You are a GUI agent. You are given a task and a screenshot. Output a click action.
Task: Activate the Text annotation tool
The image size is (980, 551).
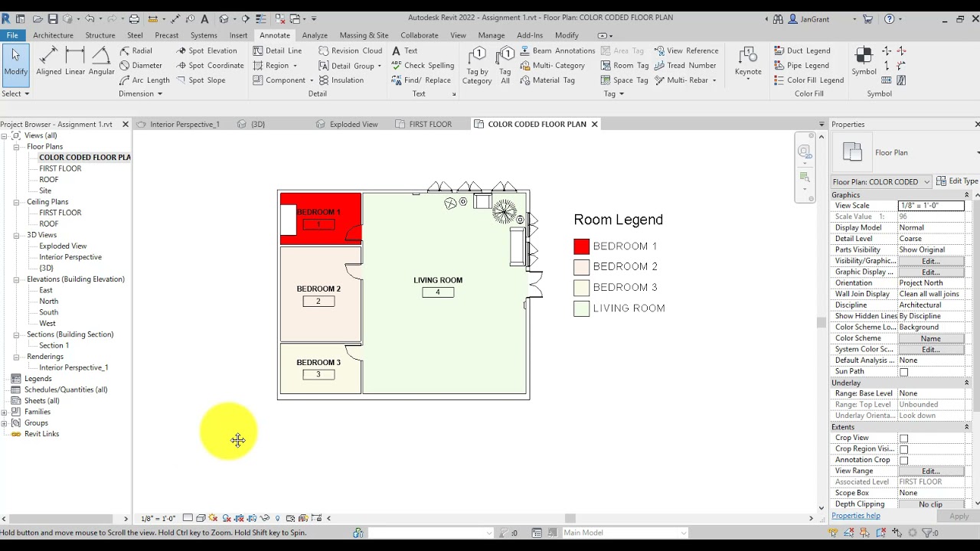pyautogui.click(x=404, y=51)
